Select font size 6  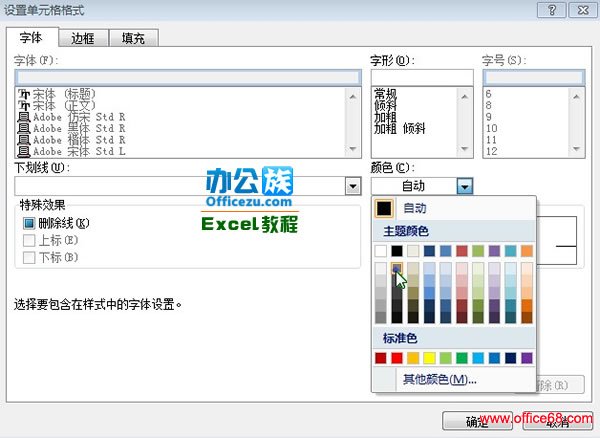[x=488, y=94]
